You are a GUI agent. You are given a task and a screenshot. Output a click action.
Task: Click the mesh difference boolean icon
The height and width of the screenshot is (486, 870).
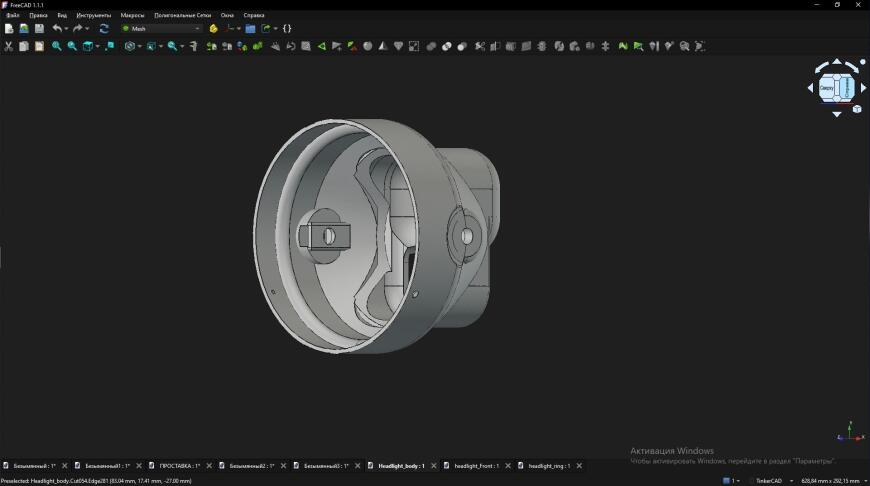click(462, 46)
